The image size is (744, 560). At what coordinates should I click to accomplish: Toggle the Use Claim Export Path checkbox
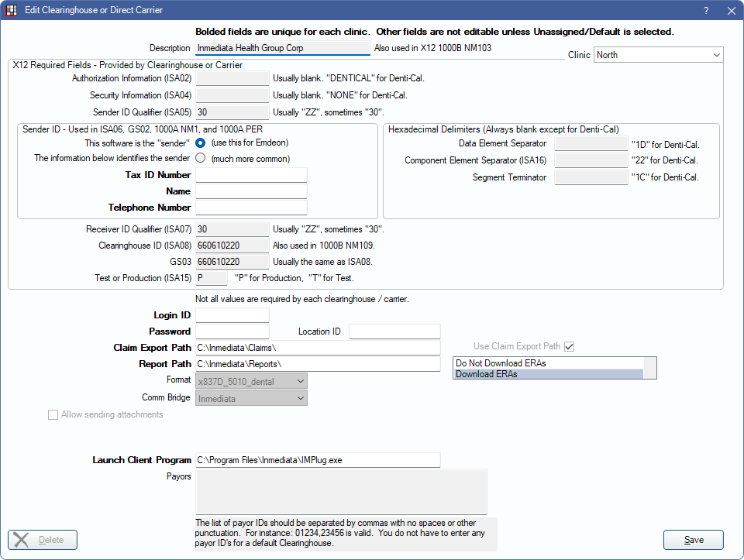pyautogui.click(x=570, y=346)
